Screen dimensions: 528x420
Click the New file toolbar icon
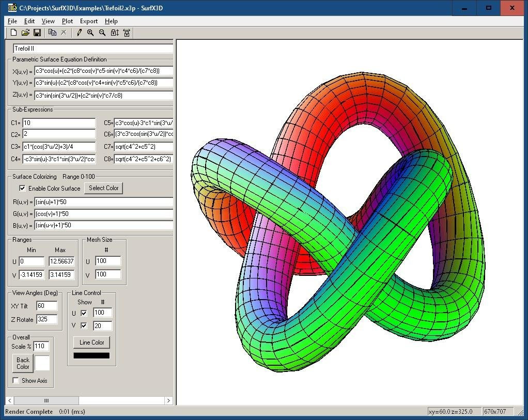coord(13,33)
